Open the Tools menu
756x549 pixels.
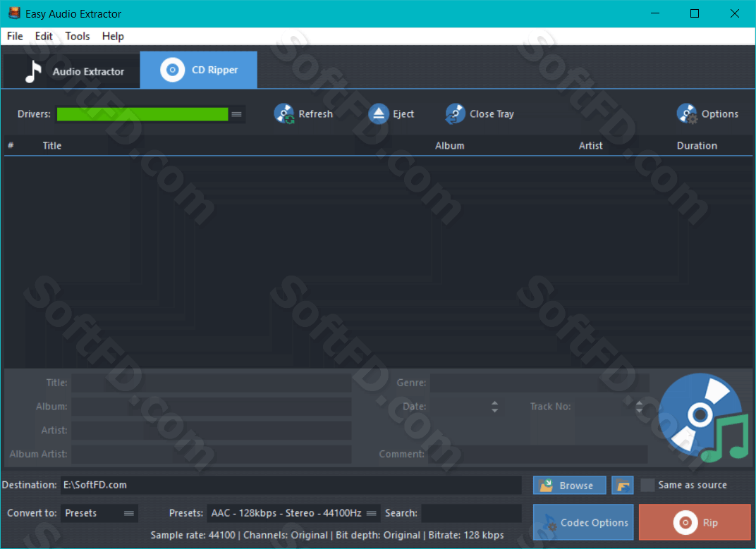(78, 36)
